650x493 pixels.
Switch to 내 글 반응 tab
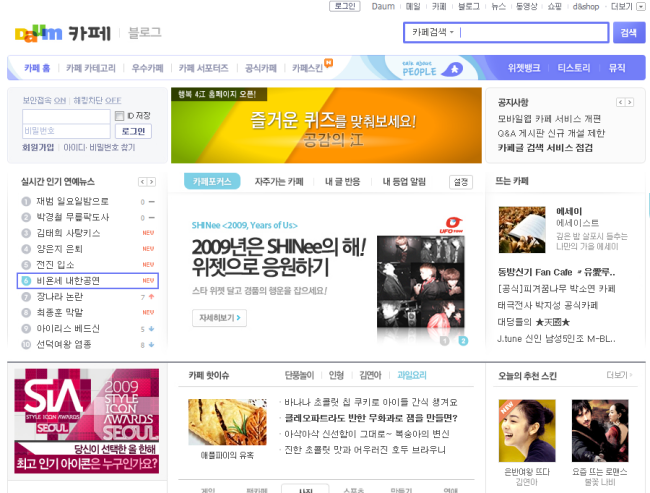point(342,182)
